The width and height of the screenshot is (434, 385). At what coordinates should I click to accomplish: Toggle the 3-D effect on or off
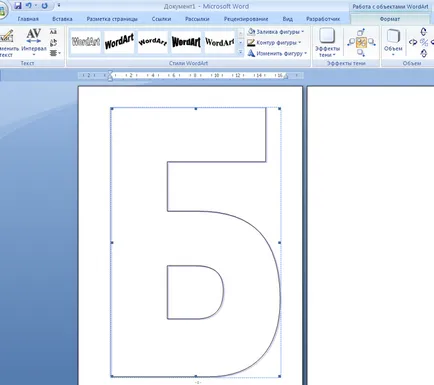[x=424, y=42]
